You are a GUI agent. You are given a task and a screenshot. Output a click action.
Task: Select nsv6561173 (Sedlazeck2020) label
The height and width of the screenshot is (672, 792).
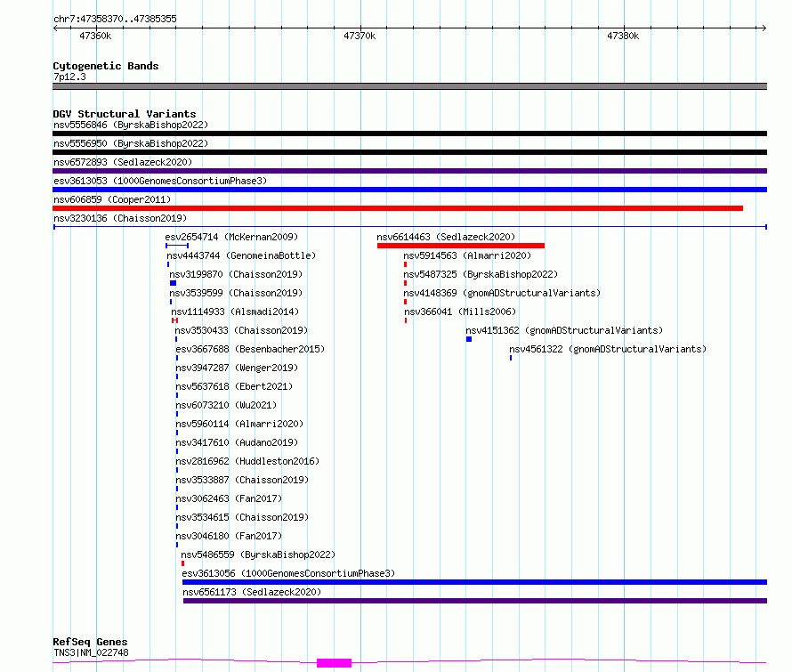[252, 592]
